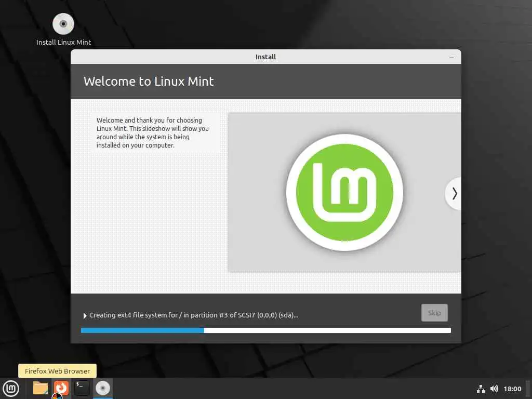
Task: Click the 'Creating ext4 file system' status text
Action: point(194,315)
